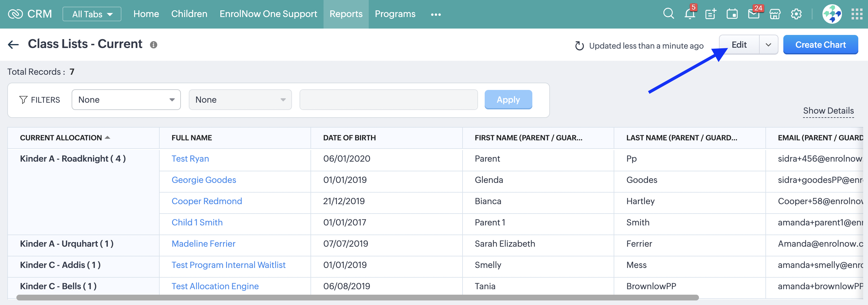Open Test Allocation Engine link

(215, 286)
